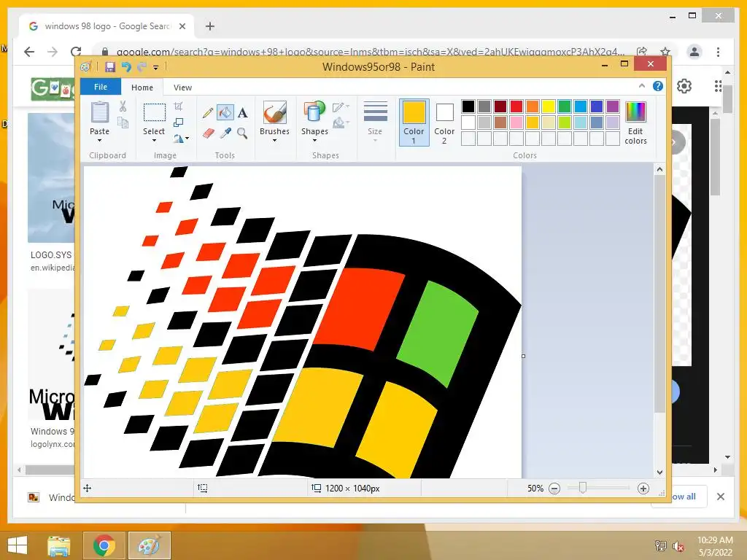Open the File menu tab
Image resolution: width=747 pixels, height=560 pixels.
[x=101, y=87]
